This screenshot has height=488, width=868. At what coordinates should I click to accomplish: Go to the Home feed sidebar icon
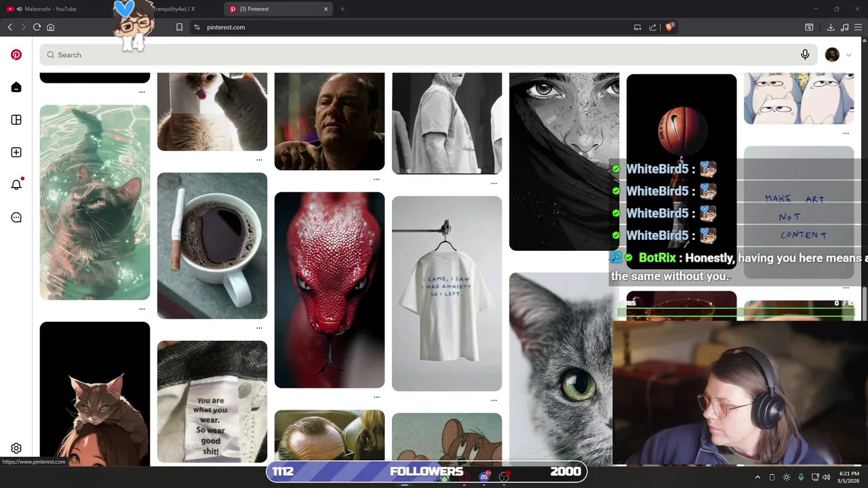click(16, 87)
